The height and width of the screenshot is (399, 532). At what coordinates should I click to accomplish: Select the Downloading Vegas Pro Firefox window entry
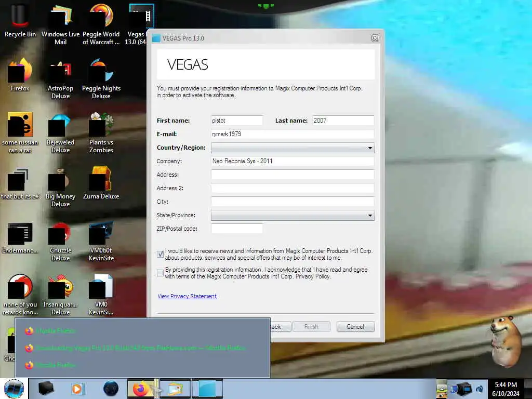(x=142, y=348)
